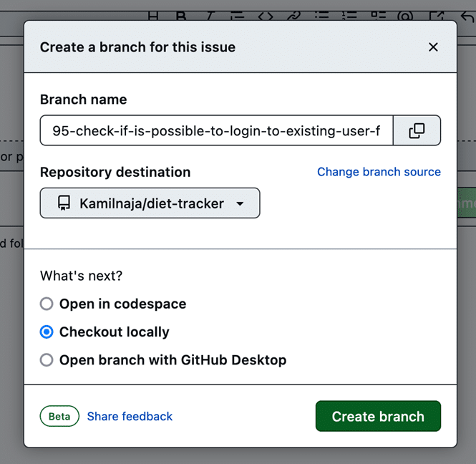
Task: Copy branch name to clipboard
Action: click(417, 130)
